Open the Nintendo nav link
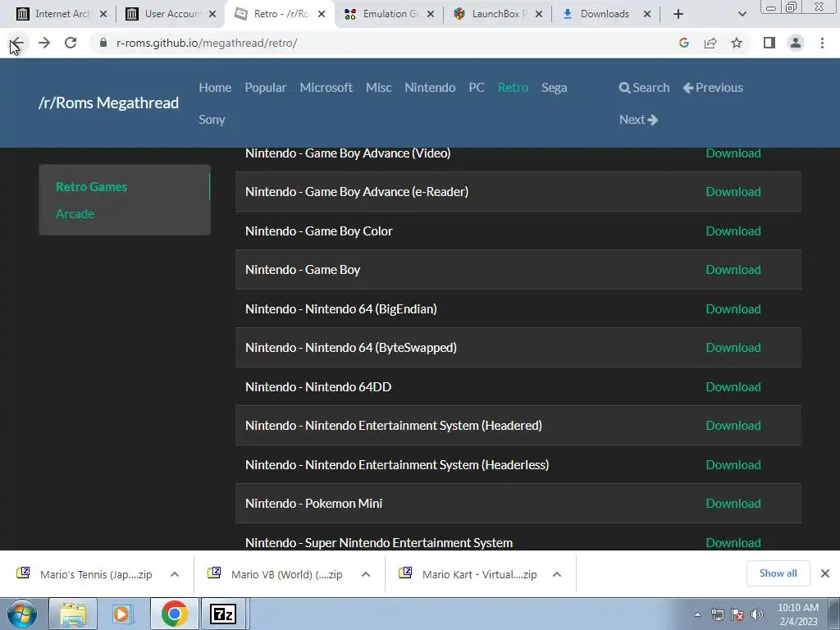 [x=430, y=87]
